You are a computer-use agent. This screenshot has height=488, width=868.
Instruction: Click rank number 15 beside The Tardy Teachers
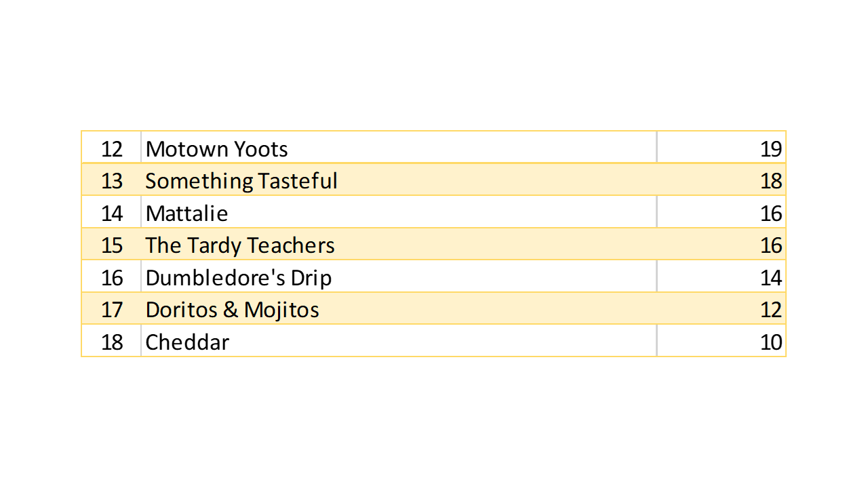click(x=112, y=245)
